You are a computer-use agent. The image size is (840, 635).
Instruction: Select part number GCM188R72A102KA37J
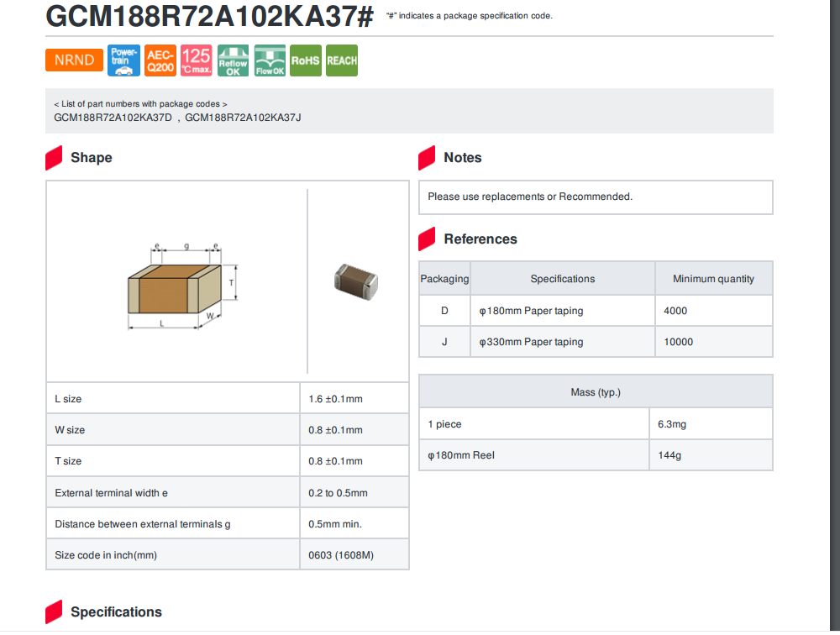243,118
